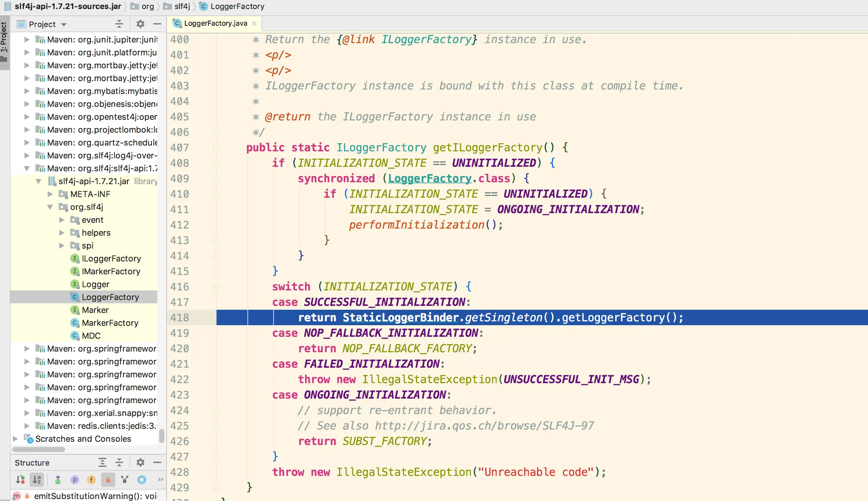Select Maven: org.quartz-scheduler library row
This screenshot has height=501, width=868.
pos(84,142)
